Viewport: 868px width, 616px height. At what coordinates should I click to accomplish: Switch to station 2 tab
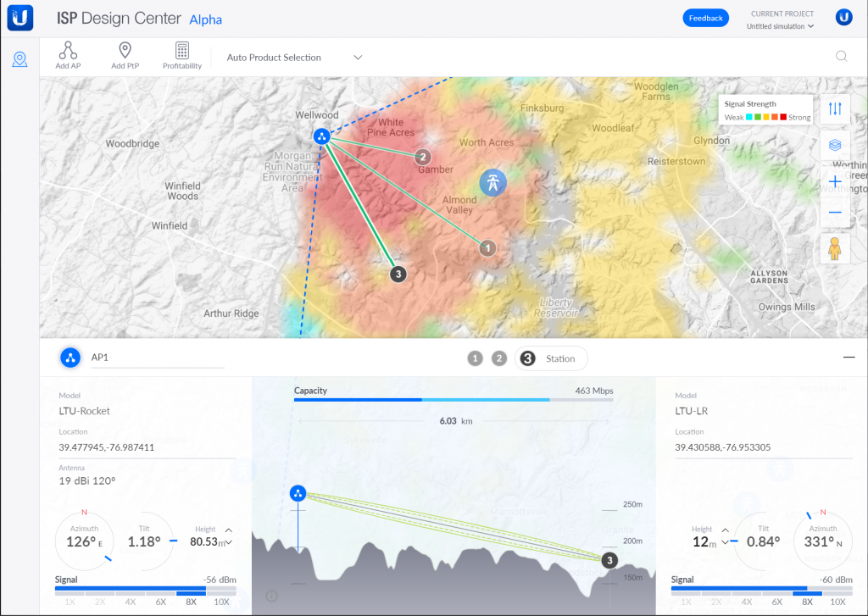499,358
